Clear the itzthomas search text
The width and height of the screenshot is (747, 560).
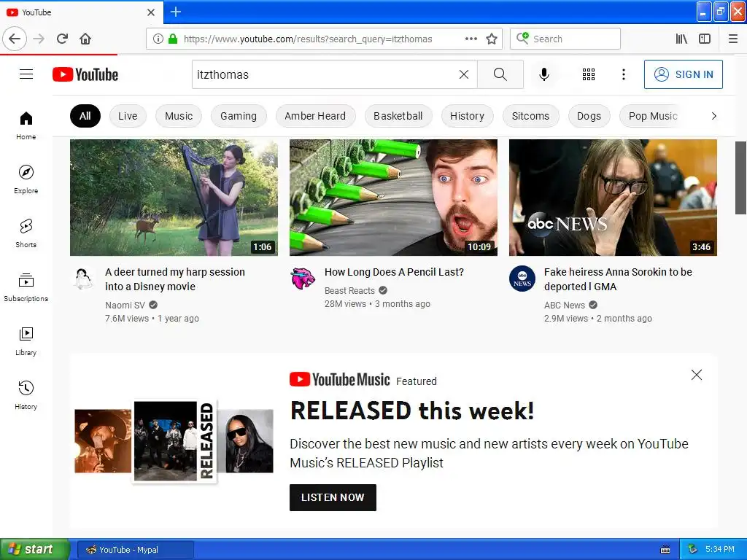463,74
